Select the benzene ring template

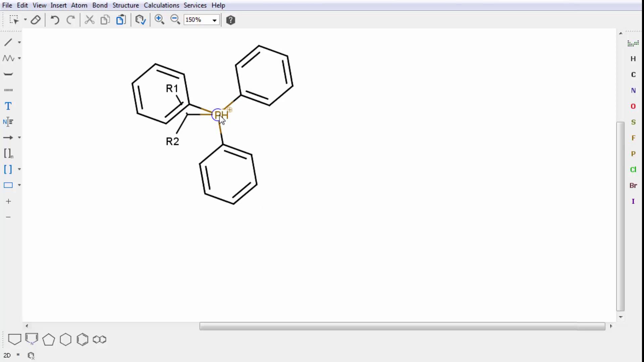pos(82,340)
